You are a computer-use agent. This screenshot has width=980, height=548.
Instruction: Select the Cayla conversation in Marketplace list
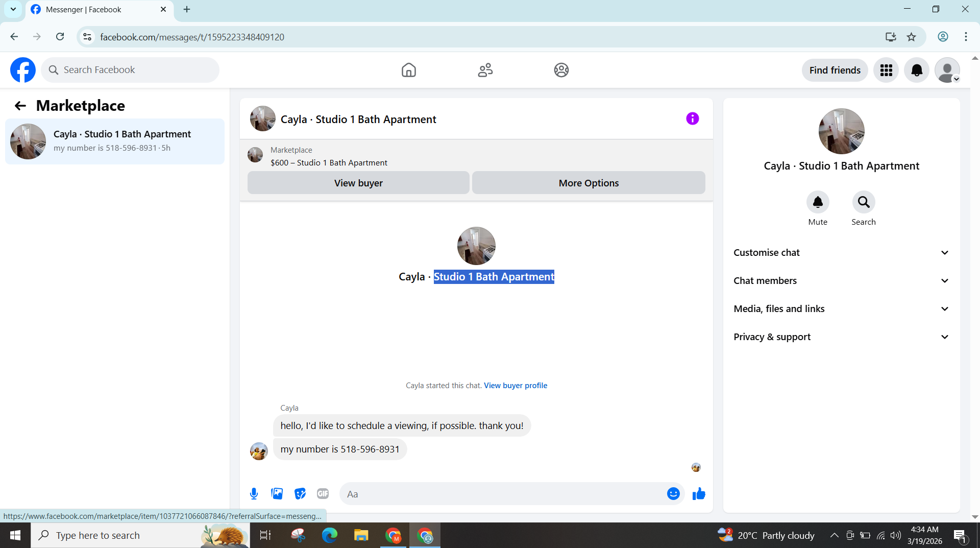(115, 141)
